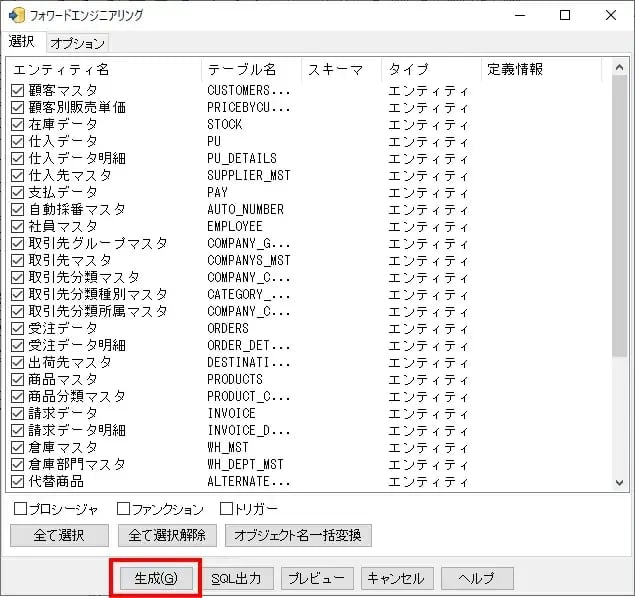The image size is (635, 598).
Task: Click the Forward Engineering app icon in title bar
Action: (16, 15)
